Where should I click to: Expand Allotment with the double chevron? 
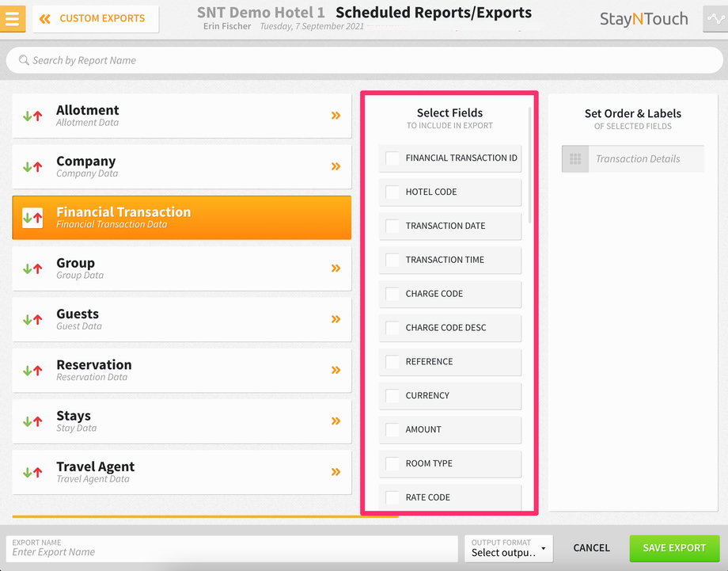tap(336, 115)
